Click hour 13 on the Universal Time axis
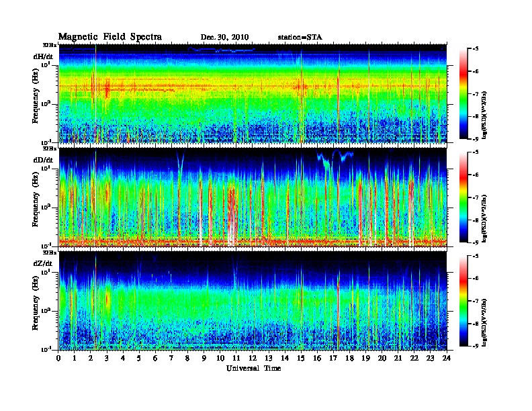The image size is (532, 411). (269, 358)
